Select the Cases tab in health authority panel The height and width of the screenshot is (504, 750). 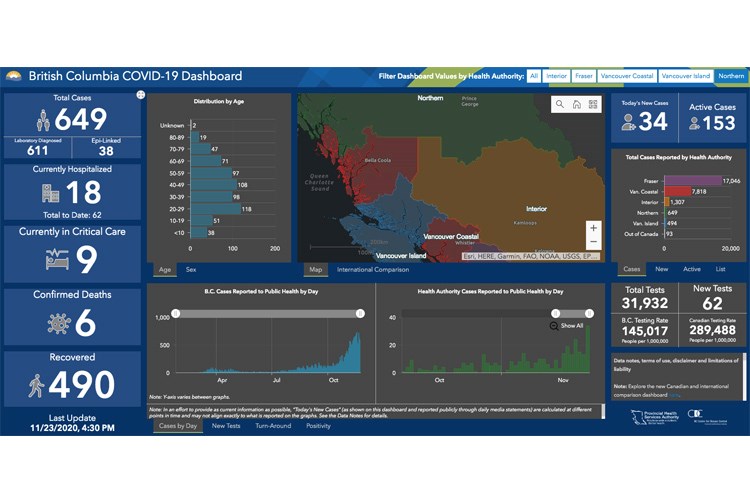[x=632, y=269]
